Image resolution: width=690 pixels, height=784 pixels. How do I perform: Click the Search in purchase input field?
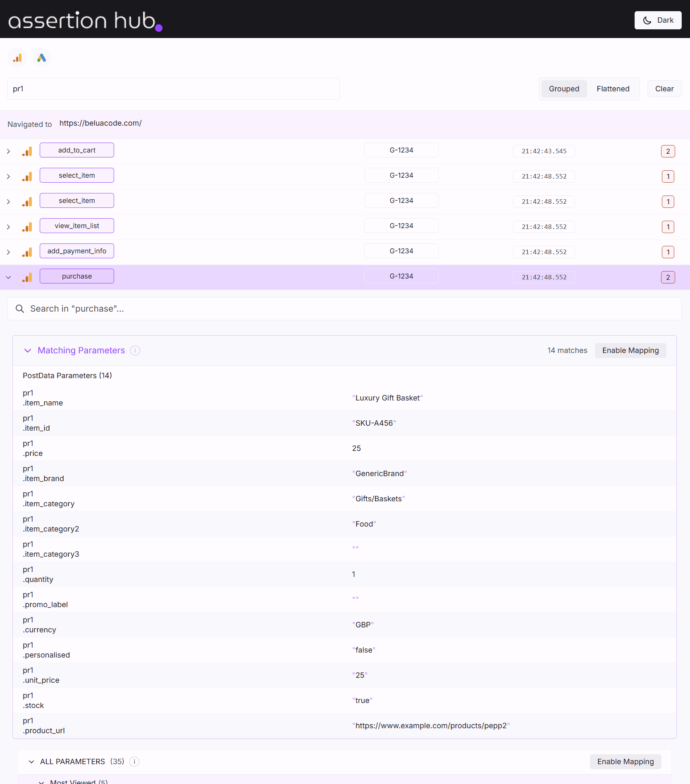165,308
